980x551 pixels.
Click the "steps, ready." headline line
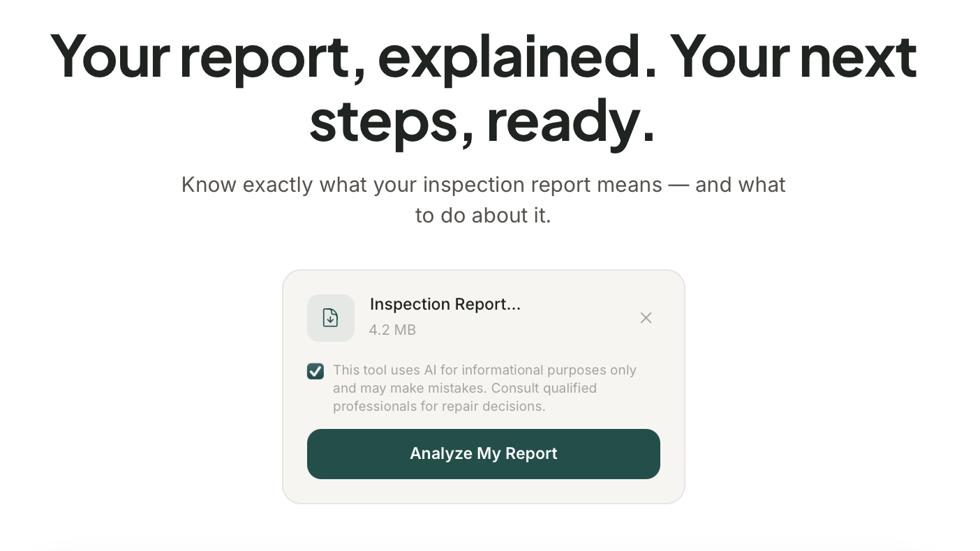(482, 121)
